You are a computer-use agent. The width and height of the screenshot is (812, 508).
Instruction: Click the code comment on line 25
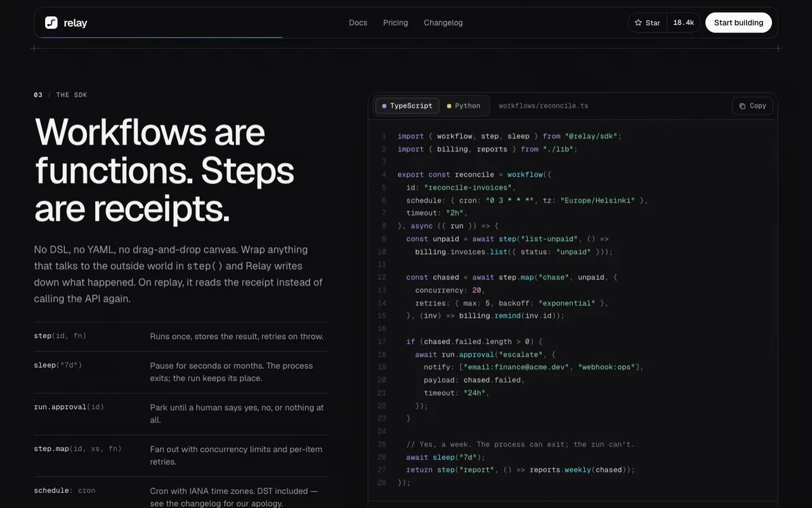(x=520, y=444)
